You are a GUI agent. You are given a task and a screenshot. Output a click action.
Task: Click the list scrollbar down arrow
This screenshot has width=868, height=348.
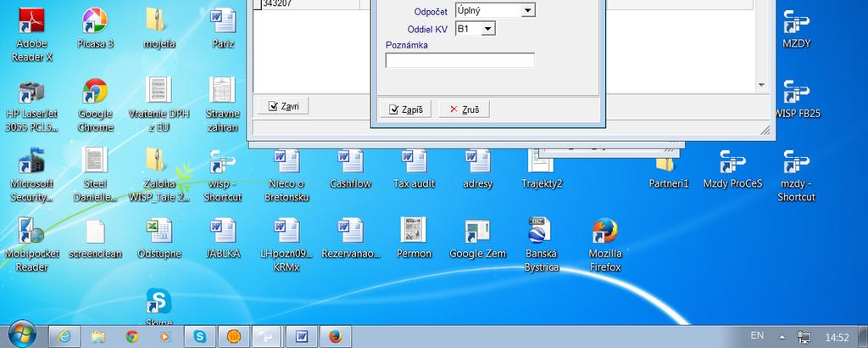(761, 86)
